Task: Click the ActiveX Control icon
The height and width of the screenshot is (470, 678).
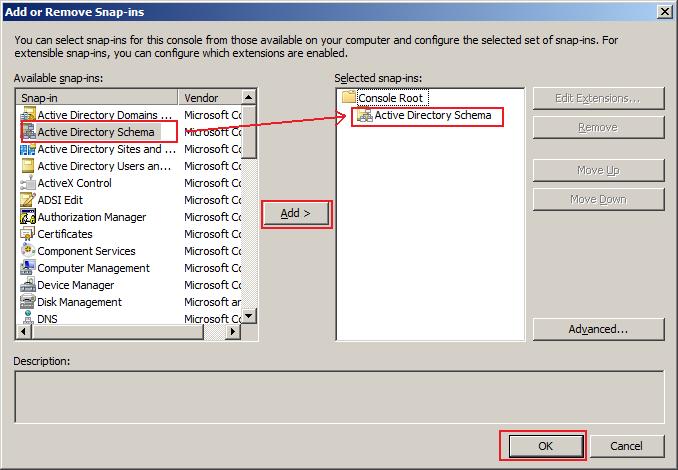Action: [28, 183]
